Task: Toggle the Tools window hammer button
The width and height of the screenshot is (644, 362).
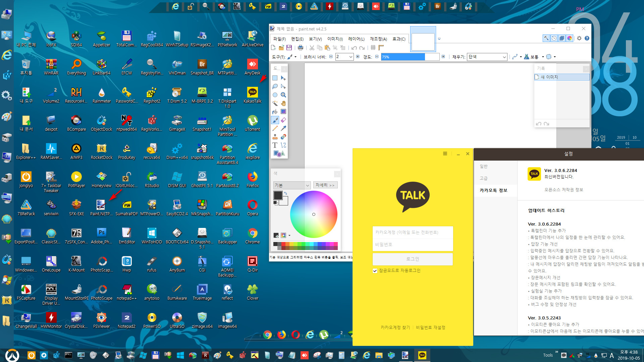Action: [546, 38]
